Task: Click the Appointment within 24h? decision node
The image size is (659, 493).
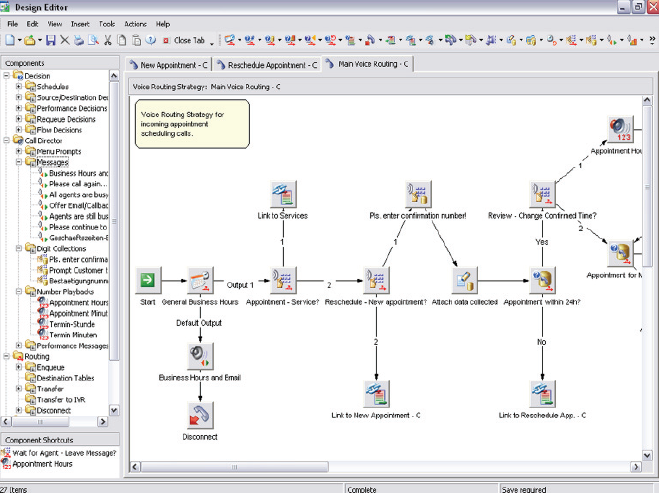Action: 541,280
